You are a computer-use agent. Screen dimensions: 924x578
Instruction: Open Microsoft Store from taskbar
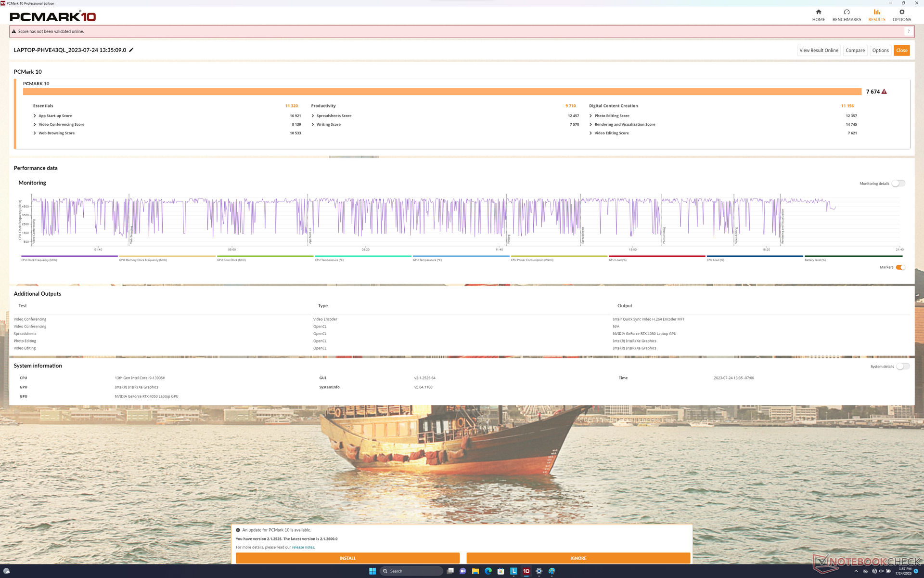(501, 571)
